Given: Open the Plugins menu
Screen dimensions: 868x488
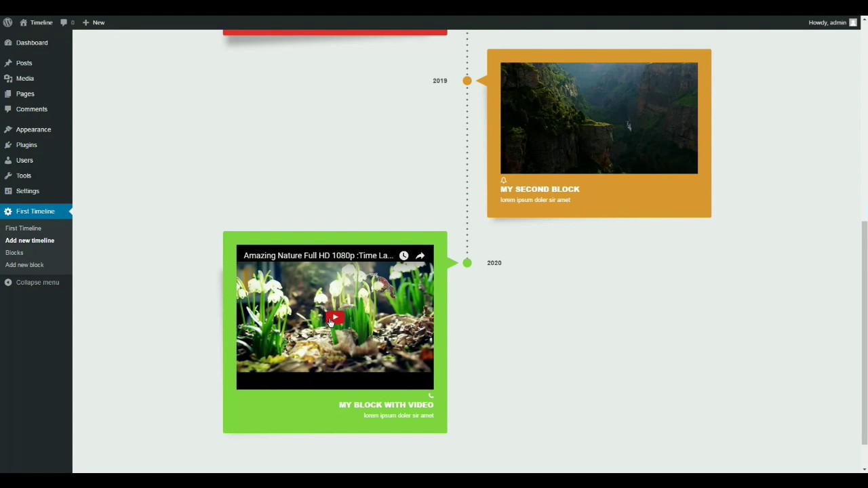Looking at the screenshot, I should [x=26, y=145].
